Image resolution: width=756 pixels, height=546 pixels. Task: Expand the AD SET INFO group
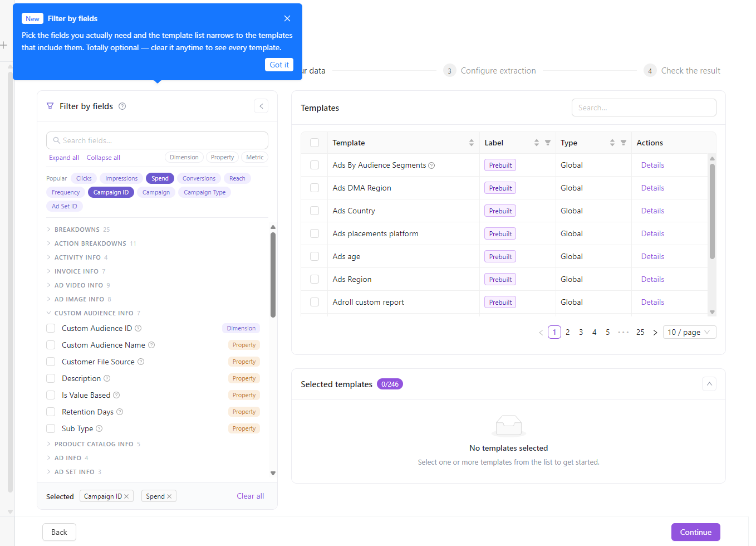click(x=74, y=472)
